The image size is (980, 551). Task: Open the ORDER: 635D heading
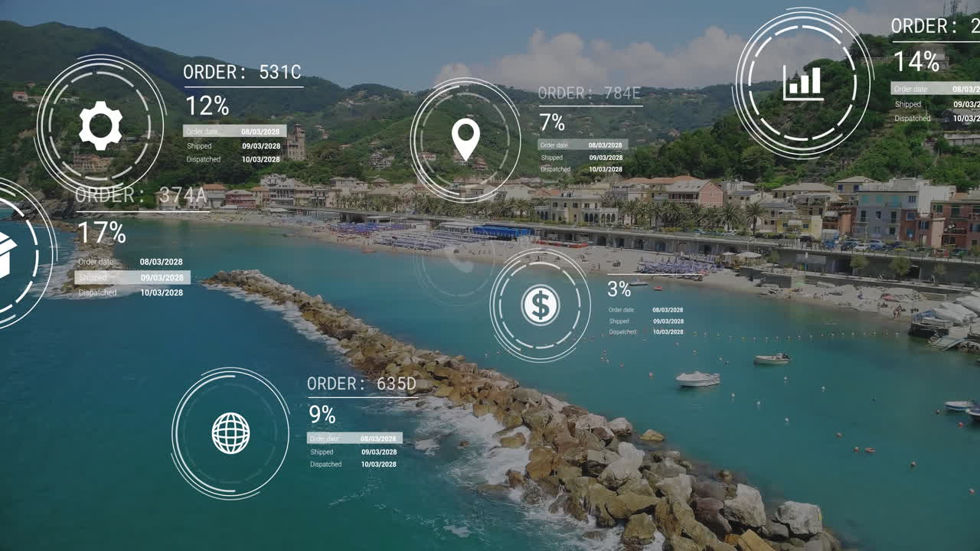click(361, 383)
